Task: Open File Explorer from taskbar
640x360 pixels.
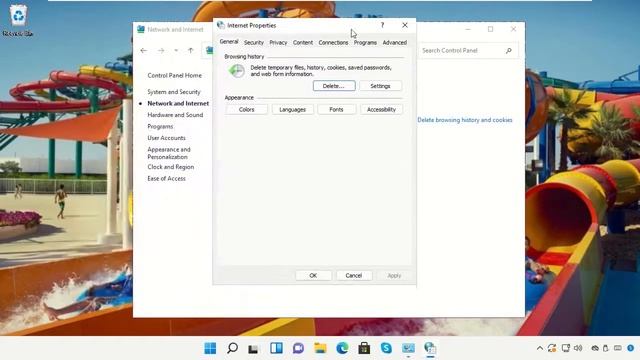Action: coord(320,348)
